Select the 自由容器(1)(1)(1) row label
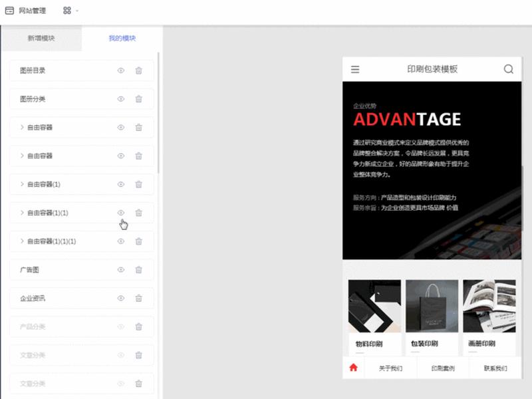Image resolution: width=532 pixels, height=399 pixels. point(52,241)
